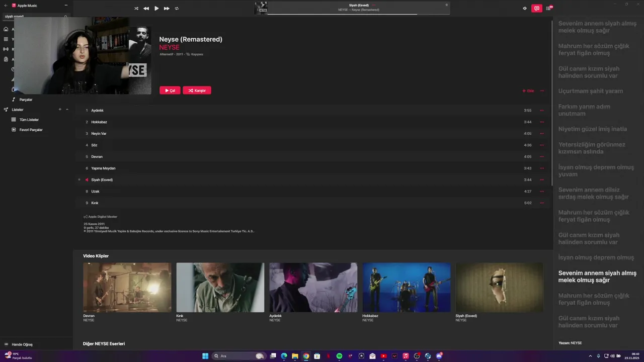Select the track Hokkabaz
The image size is (644, 362).
point(99,122)
